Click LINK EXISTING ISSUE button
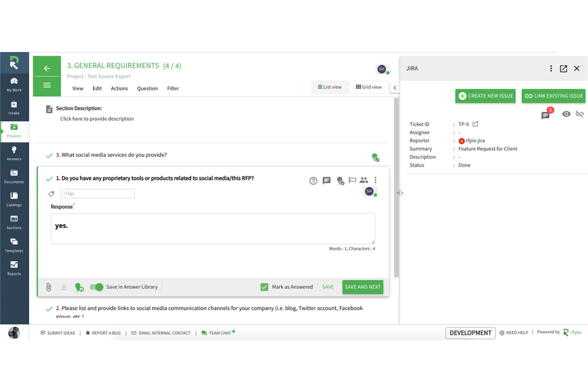The height and width of the screenshot is (392, 588). (x=553, y=96)
